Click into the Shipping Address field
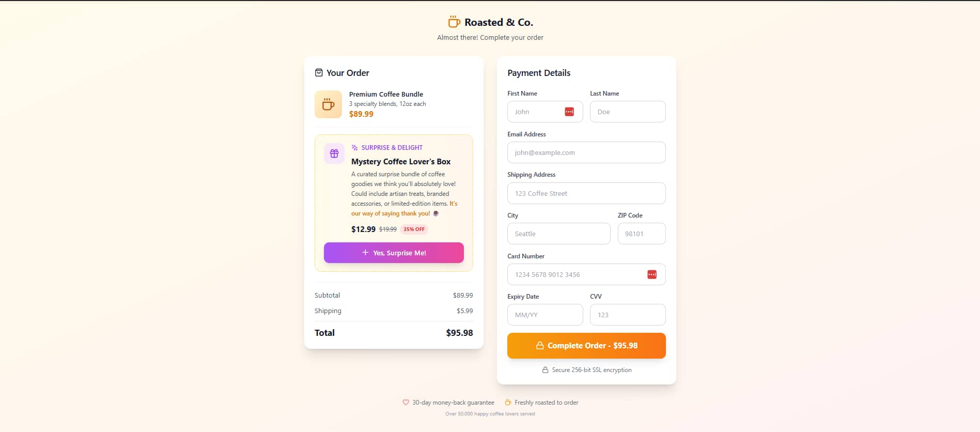The image size is (980, 432). (x=586, y=193)
